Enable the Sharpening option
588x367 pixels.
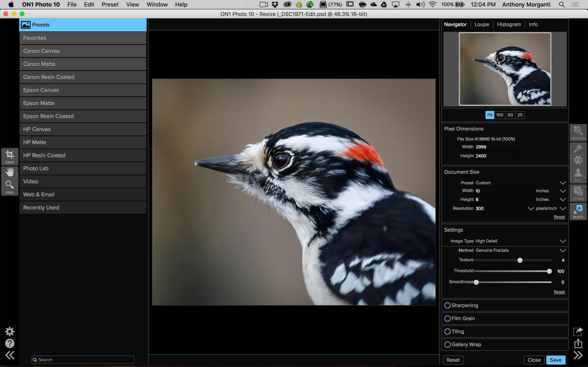(x=447, y=305)
